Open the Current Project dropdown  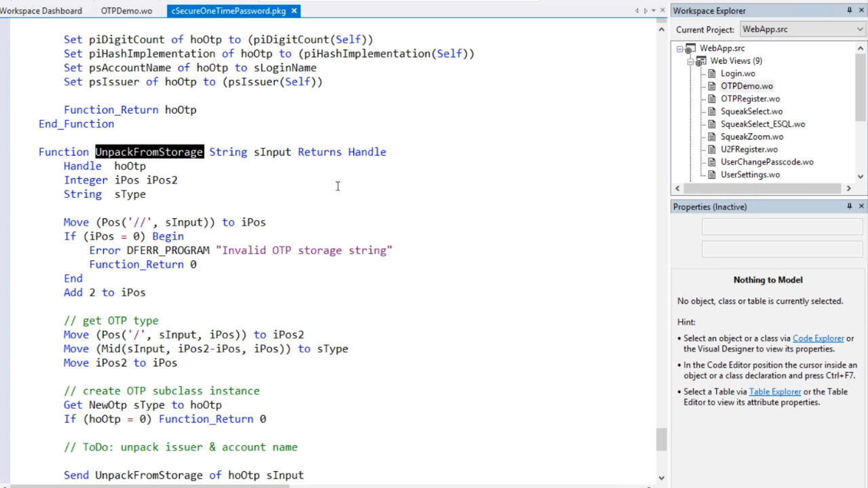tap(860, 30)
